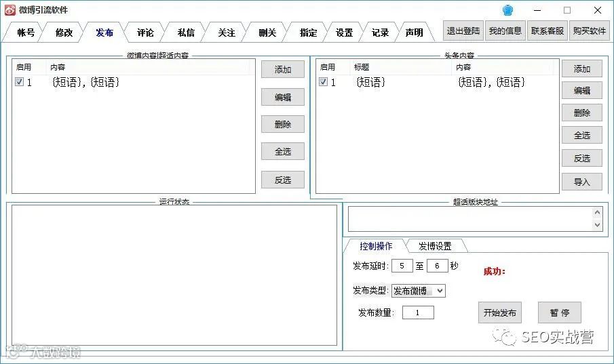Click up arrow of 超话版块地址 scrollbar

point(597,213)
